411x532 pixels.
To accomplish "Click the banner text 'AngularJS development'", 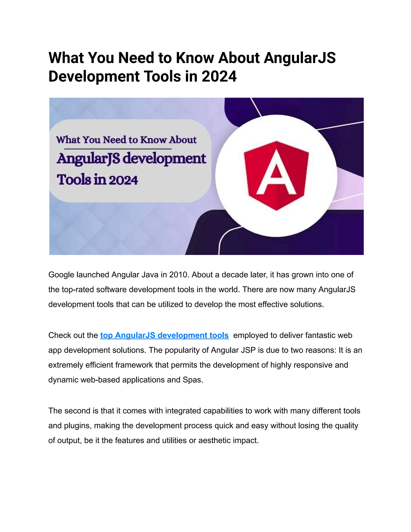I will coord(131,159).
